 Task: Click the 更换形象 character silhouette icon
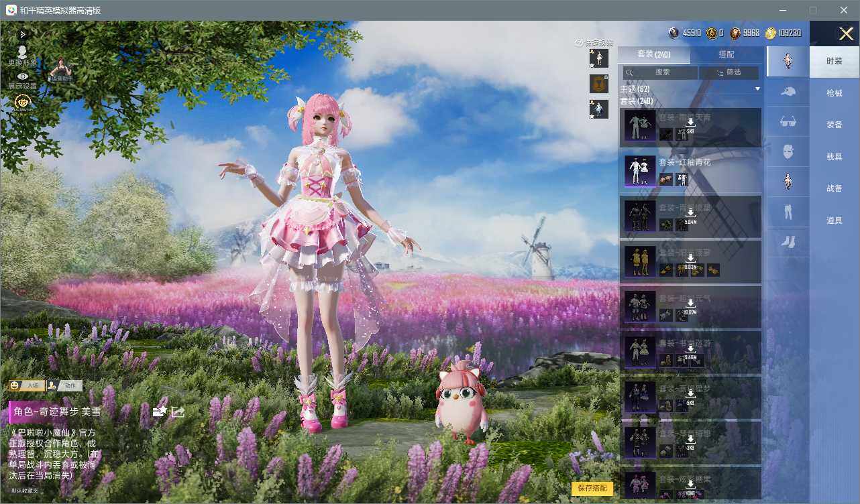[x=22, y=52]
